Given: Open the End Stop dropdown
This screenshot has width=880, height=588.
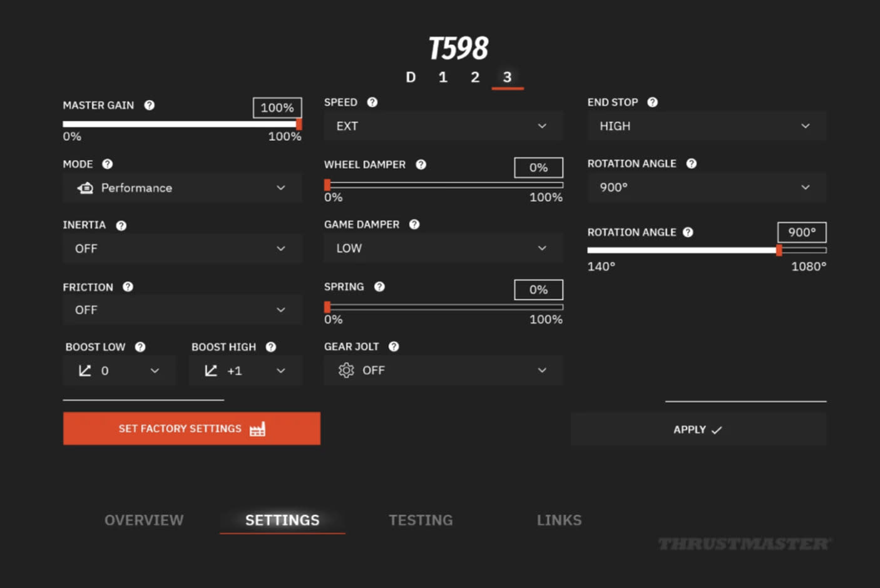Looking at the screenshot, I should 707,126.
